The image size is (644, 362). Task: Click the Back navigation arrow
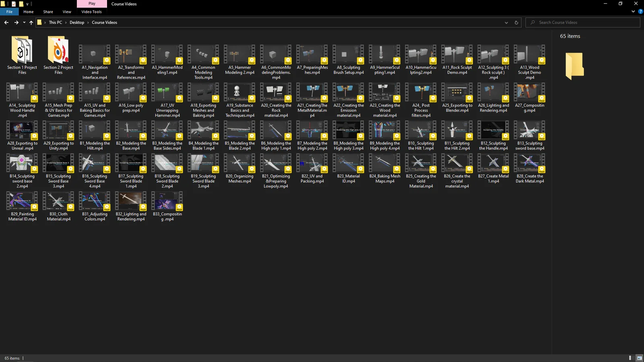(6, 23)
